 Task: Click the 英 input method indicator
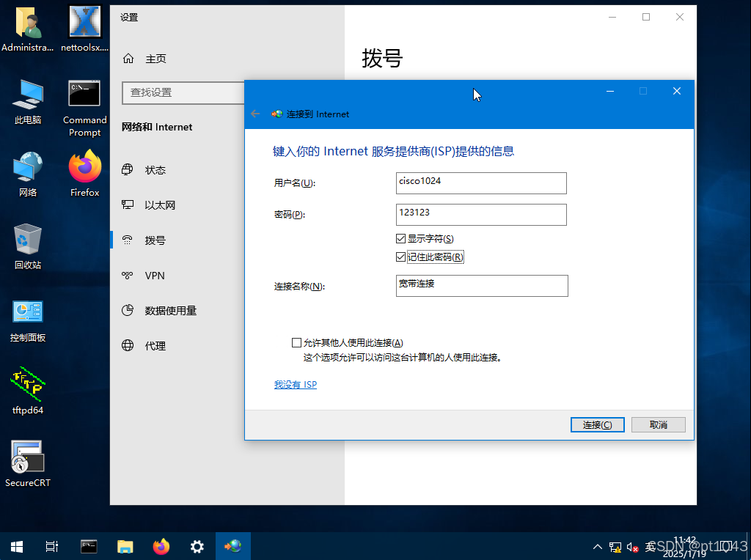coord(650,547)
